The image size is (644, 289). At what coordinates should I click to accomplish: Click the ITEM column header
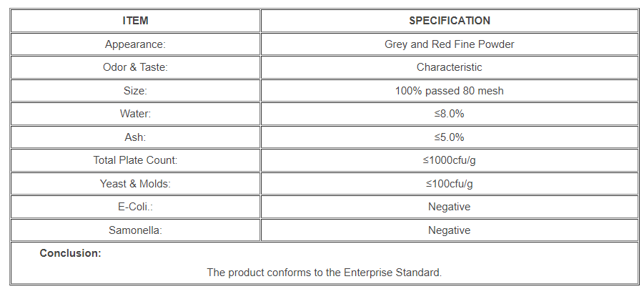coord(135,21)
